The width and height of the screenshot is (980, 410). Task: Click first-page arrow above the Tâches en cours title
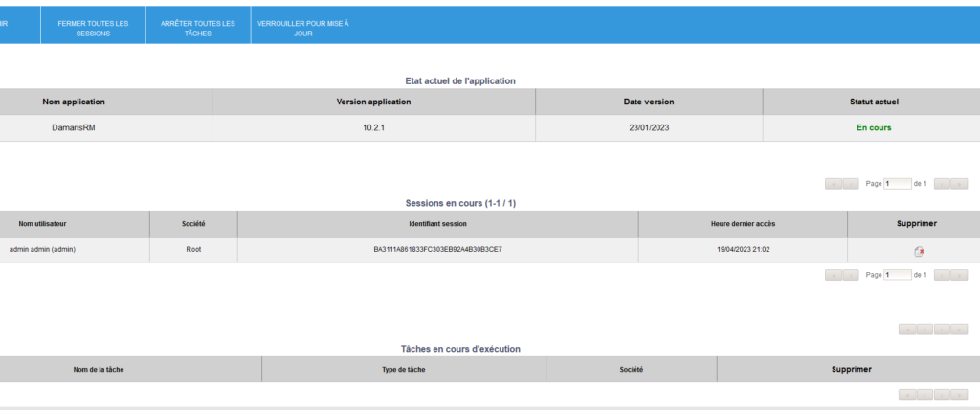coord(907,330)
